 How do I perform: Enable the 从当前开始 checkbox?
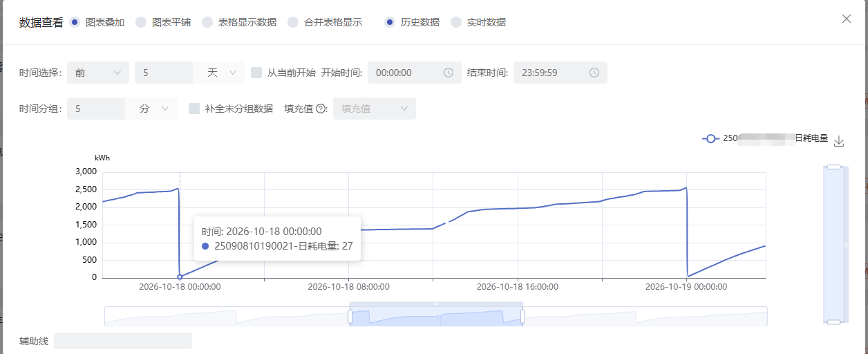[x=256, y=73]
